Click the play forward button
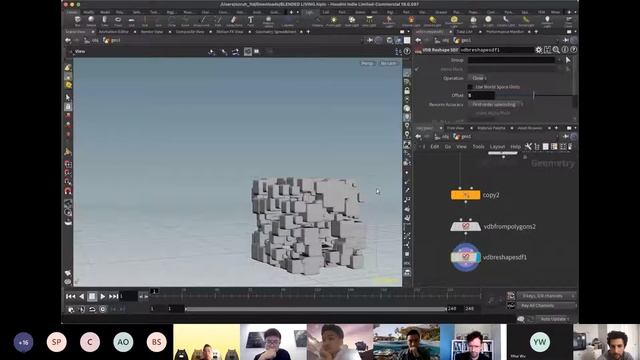The height and width of the screenshot is (360, 640). 103,296
